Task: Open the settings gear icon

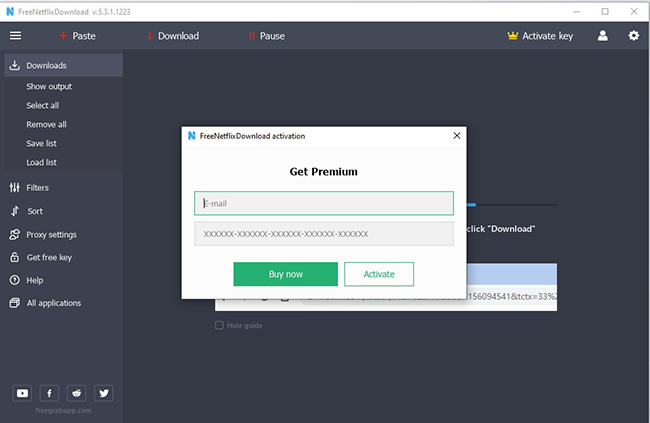Action: coord(633,36)
